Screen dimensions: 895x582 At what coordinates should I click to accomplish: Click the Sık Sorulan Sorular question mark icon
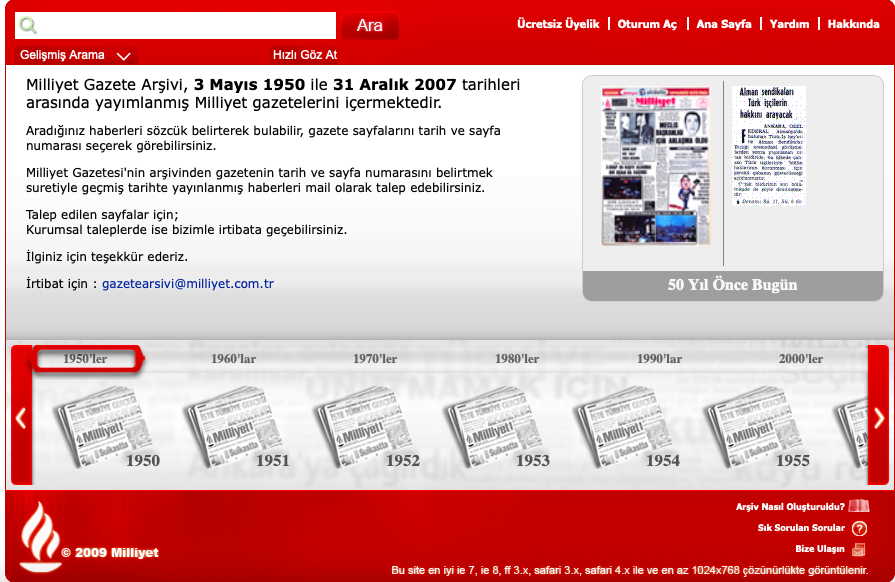pos(859,528)
